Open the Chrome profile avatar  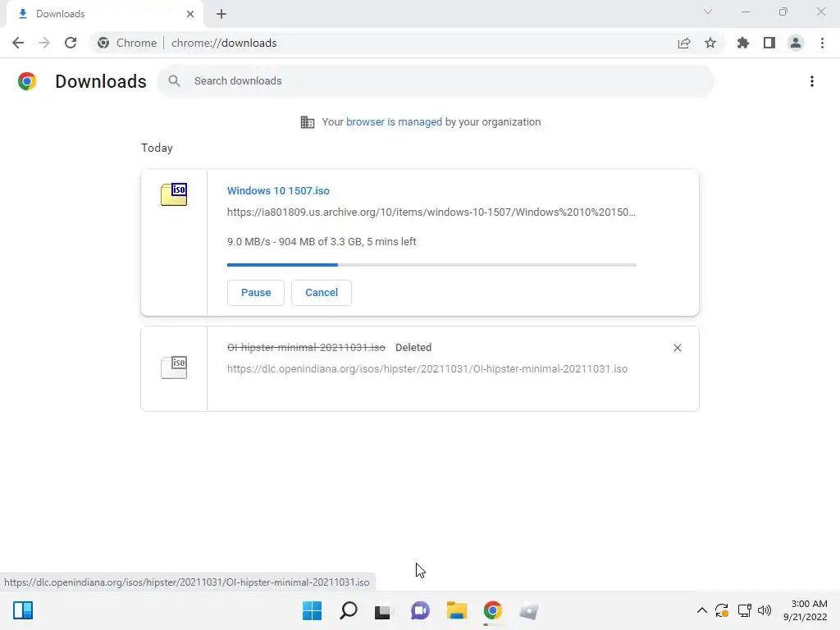[x=796, y=43]
